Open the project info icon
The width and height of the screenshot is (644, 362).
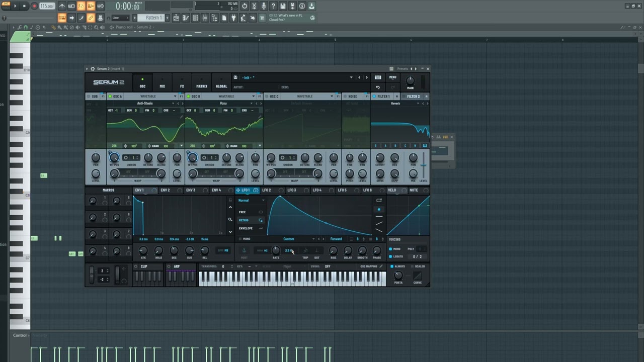point(302,6)
